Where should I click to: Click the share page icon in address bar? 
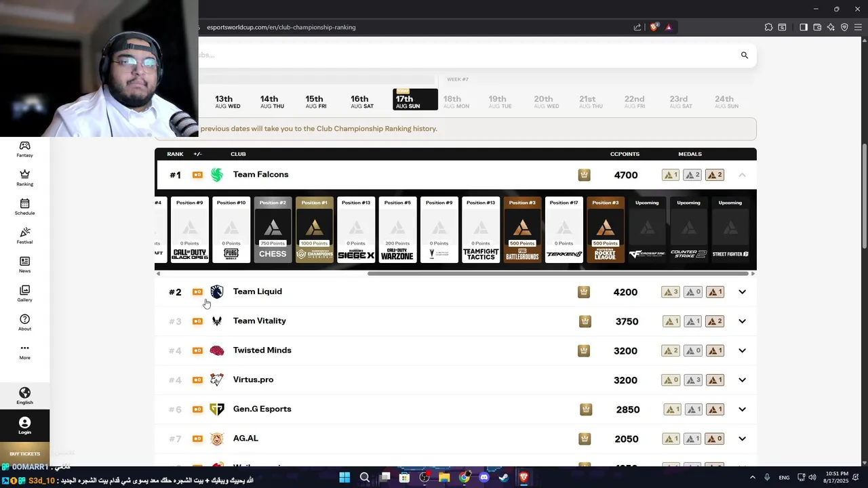point(637,27)
